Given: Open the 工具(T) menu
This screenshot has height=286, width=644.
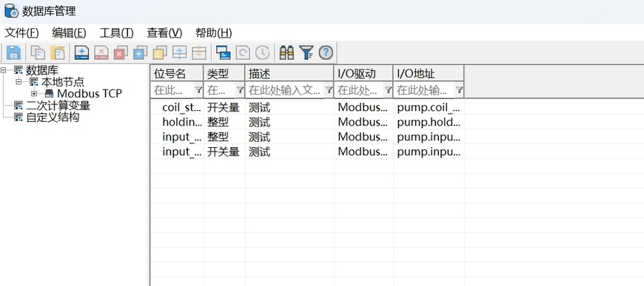Looking at the screenshot, I should coord(117,33).
